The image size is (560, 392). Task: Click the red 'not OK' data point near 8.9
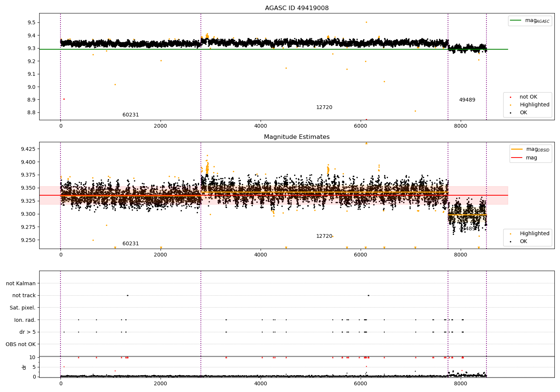pos(64,99)
